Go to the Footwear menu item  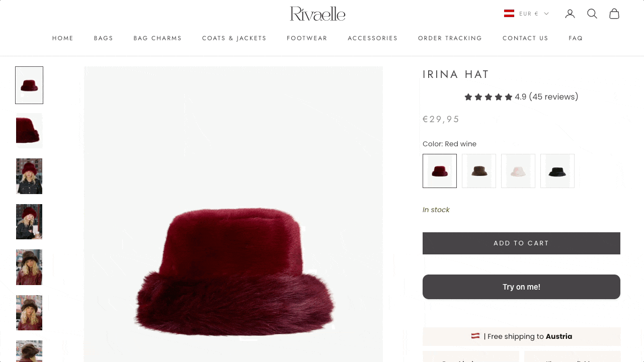pyautogui.click(x=307, y=38)
